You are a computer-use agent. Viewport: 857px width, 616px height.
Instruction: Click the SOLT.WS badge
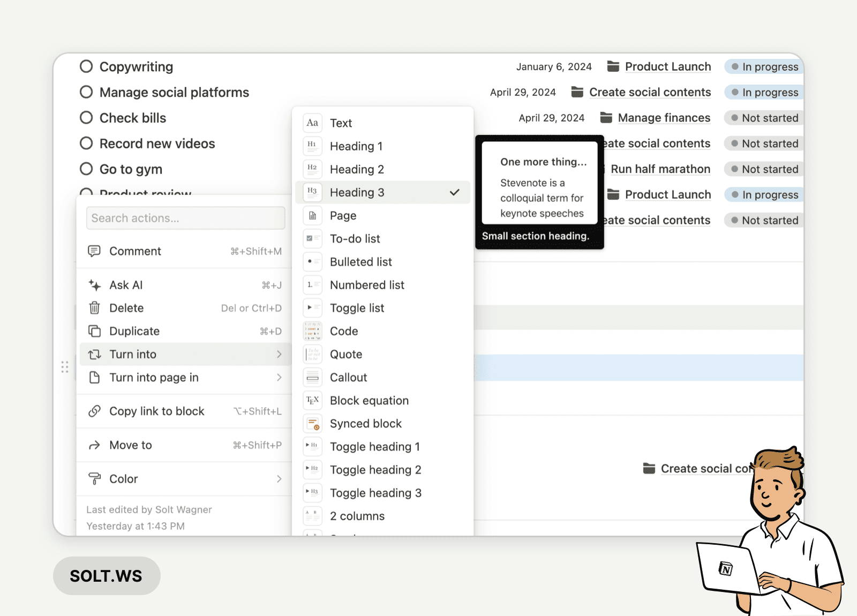point(107,576)
